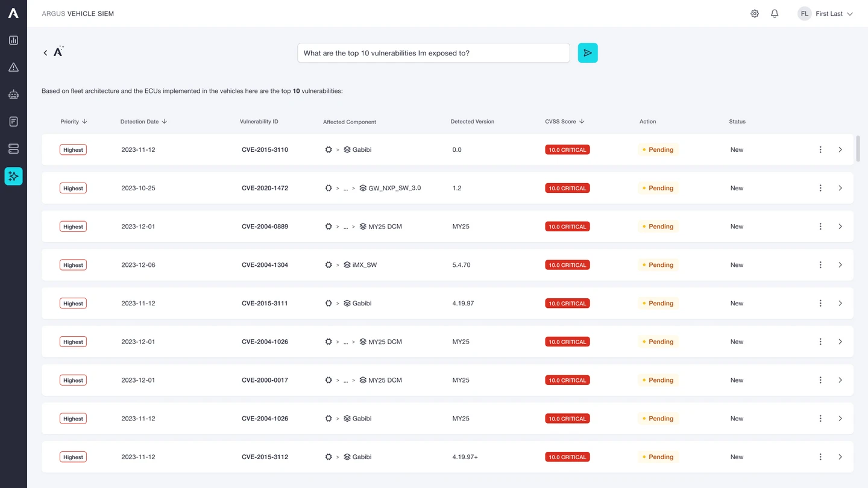
Task: Sort by Priority column
Action: tap(74, 122)
